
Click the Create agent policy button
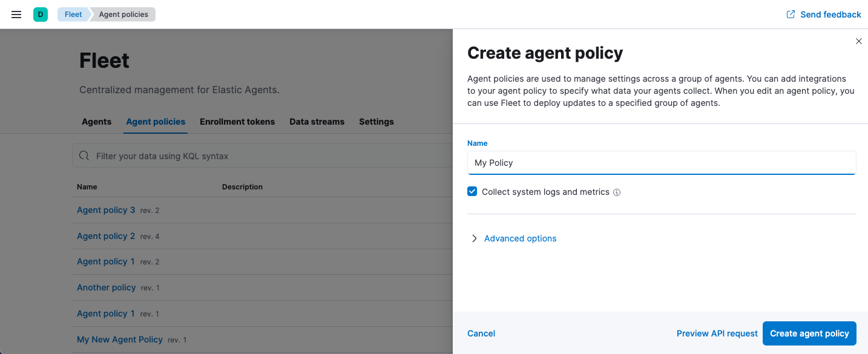coord(809,333)
